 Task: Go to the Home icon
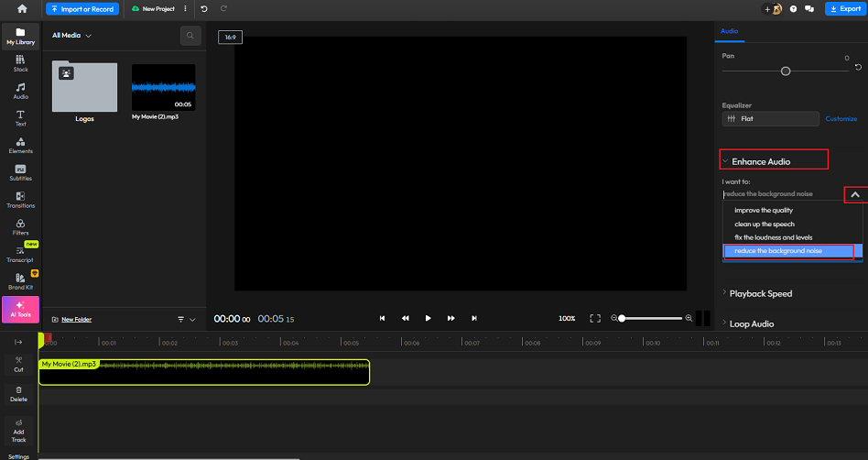22,9
